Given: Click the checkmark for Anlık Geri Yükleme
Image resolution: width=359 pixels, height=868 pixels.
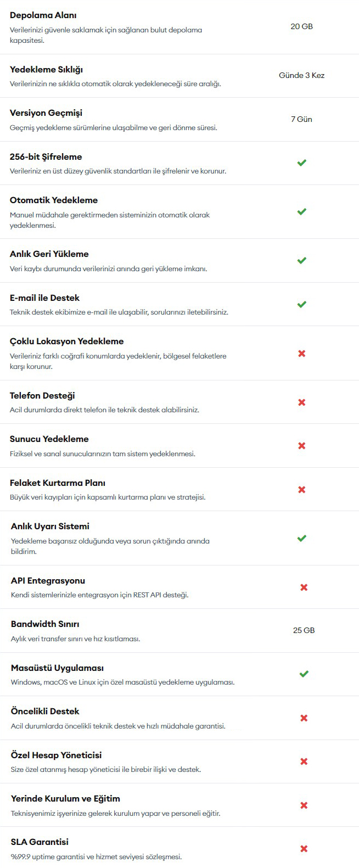Looking at the screenshot, I should tap(301, 260).
